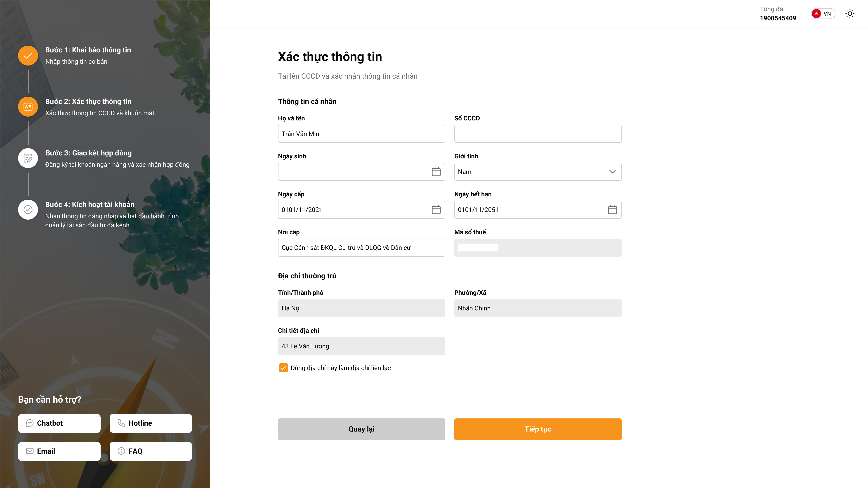Image resolution: width=868 pixels, height=488 pixels.
Task: Click the Hotline phone icon
Action: pyautogui.click(x=121, y=423)
